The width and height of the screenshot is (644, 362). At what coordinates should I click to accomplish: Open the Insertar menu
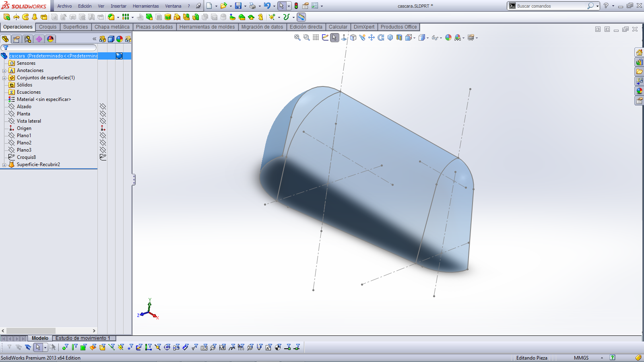pos(118,6)
